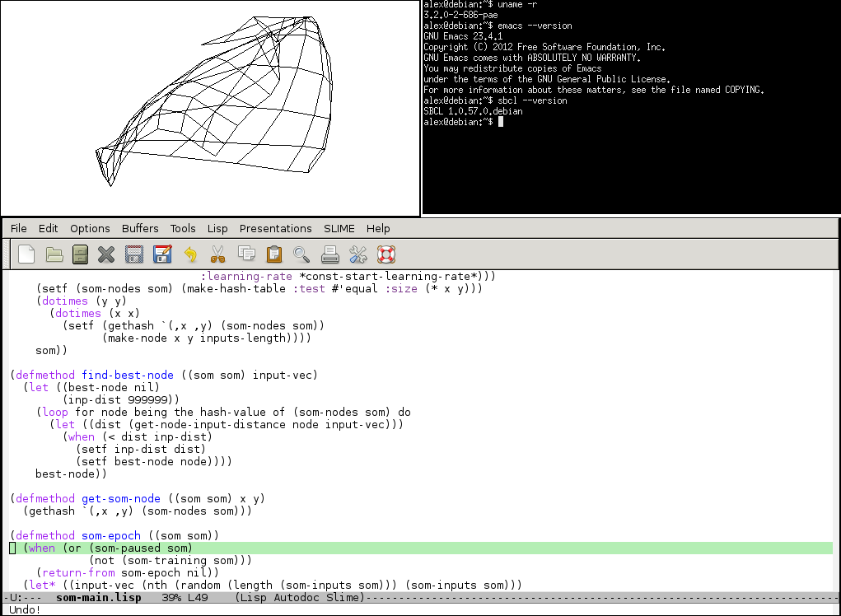Click the get-som-node method name

[x=121, y=498]
